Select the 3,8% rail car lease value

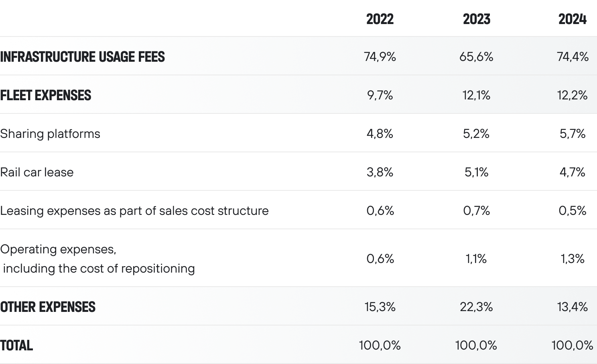click(x=380, y=172)
